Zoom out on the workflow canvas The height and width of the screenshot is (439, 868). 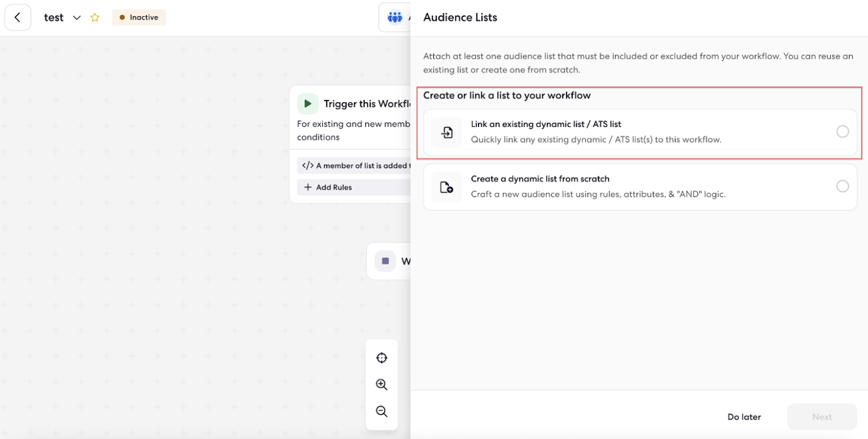tap(382, 411)
